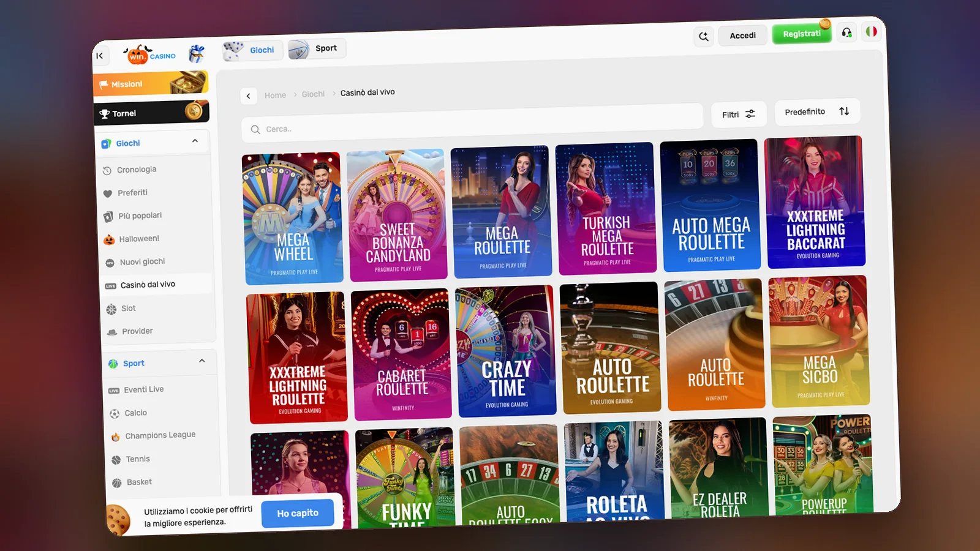Switch to the Sport tab
This screenshot has height=551, width=980.
(317, 48)
